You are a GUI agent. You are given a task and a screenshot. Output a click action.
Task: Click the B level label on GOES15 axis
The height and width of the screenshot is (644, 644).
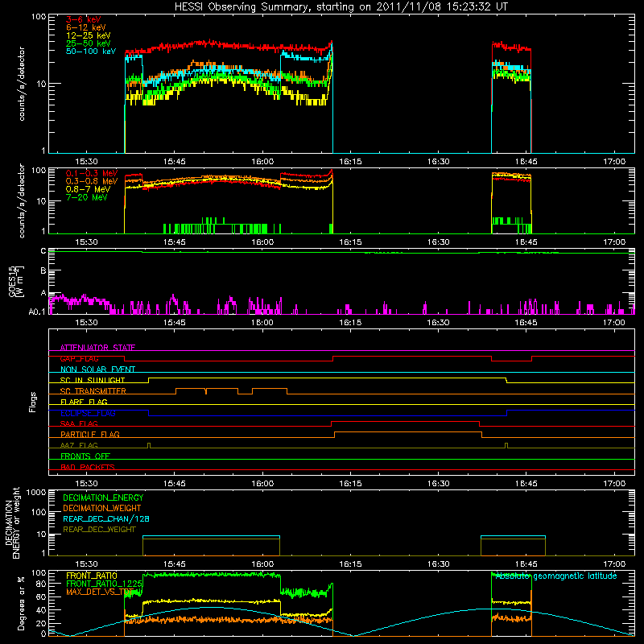(x=43, y=270)
